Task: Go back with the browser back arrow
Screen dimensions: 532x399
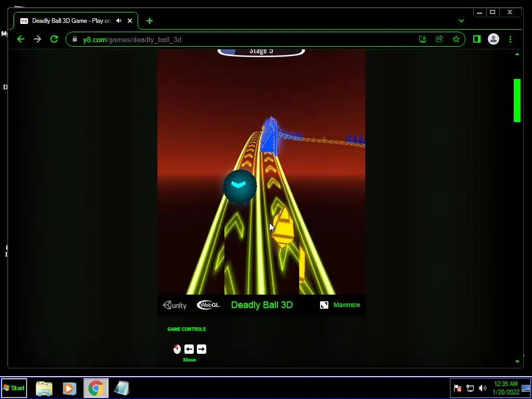Action: pos(21,39)
